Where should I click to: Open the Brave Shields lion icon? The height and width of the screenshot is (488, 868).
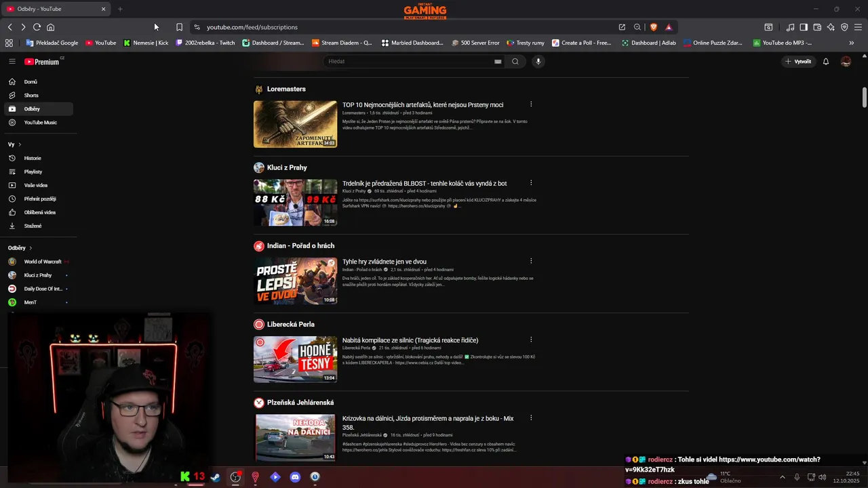654,27
